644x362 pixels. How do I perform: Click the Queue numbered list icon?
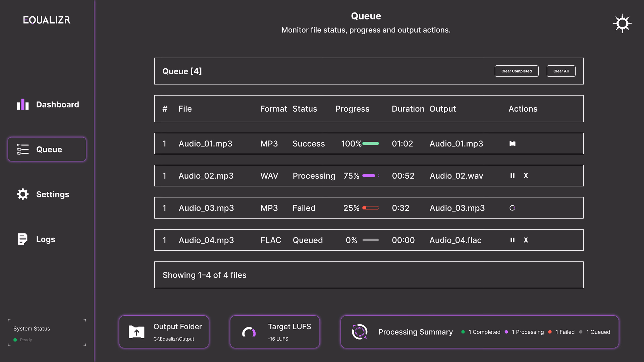[x=23, y=149]
